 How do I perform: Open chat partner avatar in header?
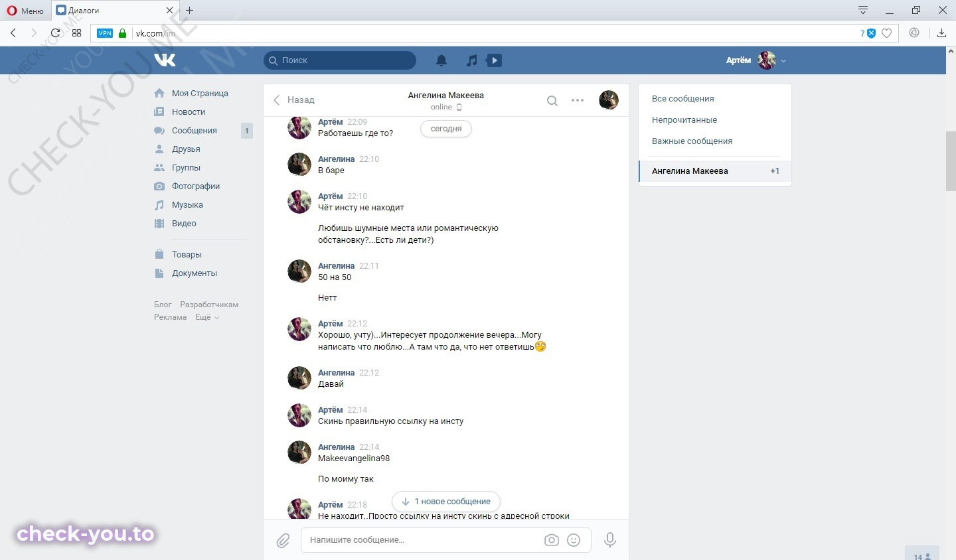[609, 100]
